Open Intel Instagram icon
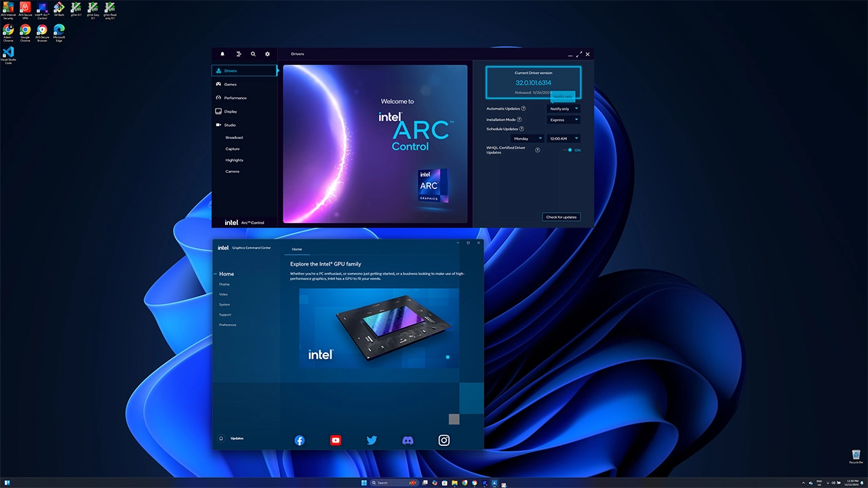The height and width of the screenshot is (488, 868). pyautogui.click(x=444, y=441)
